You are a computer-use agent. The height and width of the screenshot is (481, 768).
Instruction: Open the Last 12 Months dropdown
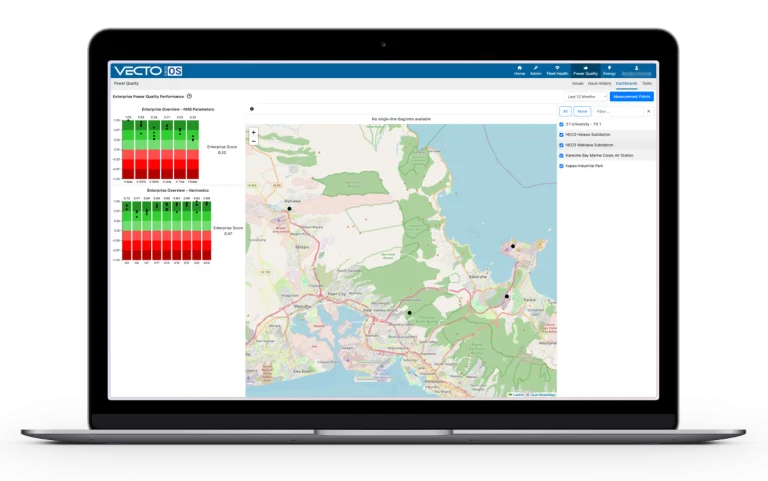pyautogui.click(x=586, y=96)
